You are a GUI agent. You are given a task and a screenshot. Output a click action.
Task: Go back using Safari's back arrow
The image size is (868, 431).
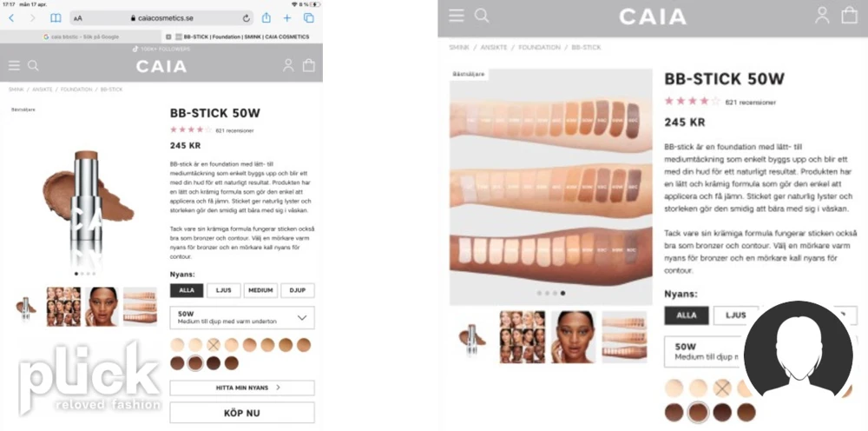pos(11,18)
